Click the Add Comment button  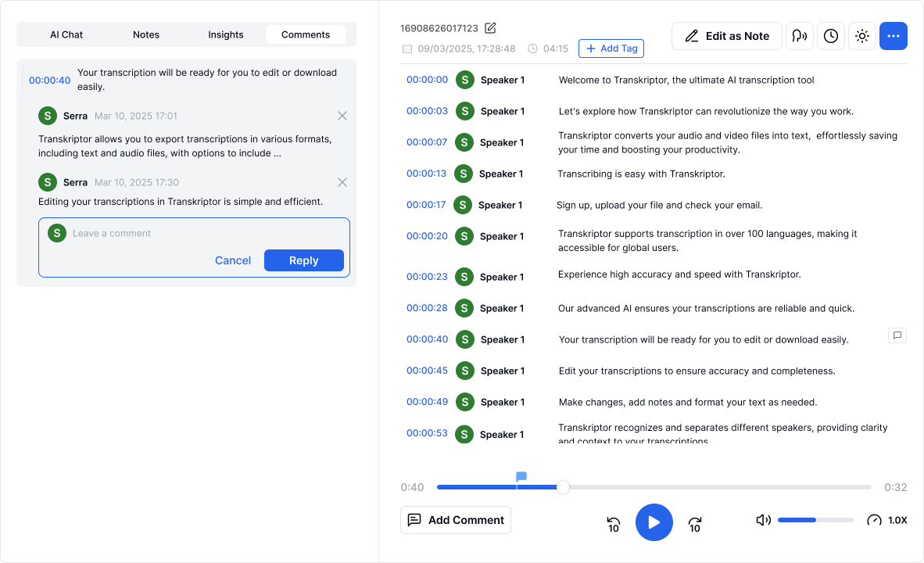(456, 520)
